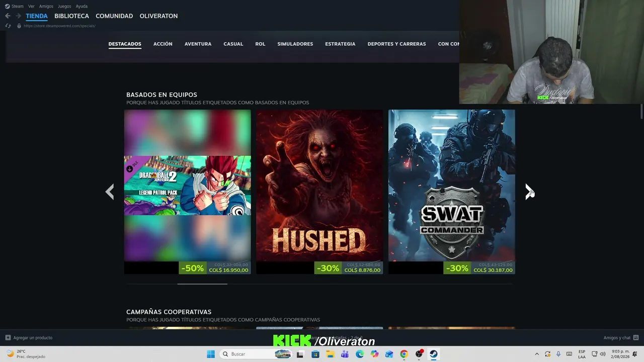Open File Explorer from the taskbar
Screen dimensions: 644x362
(x=330, y=354)
